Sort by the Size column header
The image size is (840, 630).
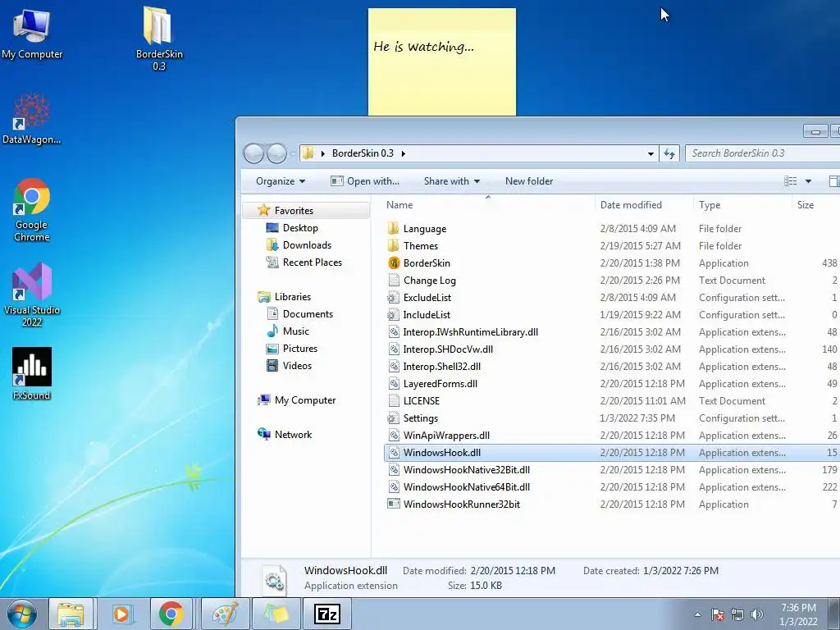(806, 204)
